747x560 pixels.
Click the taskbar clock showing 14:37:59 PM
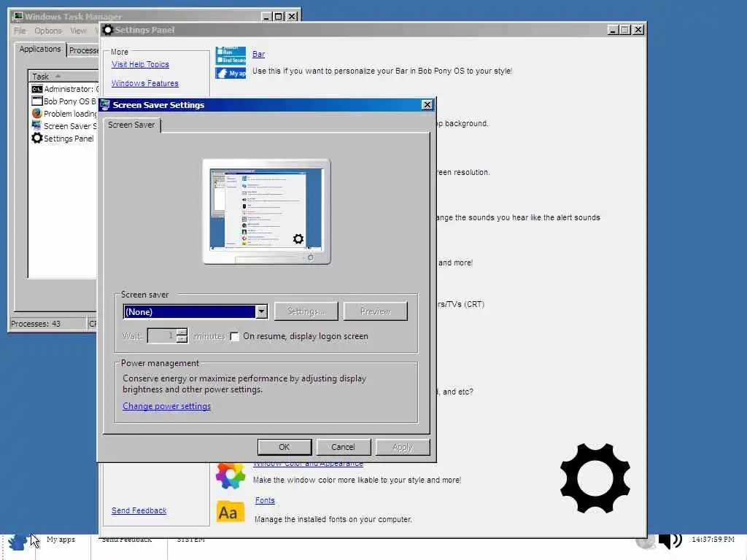[713, 540]
